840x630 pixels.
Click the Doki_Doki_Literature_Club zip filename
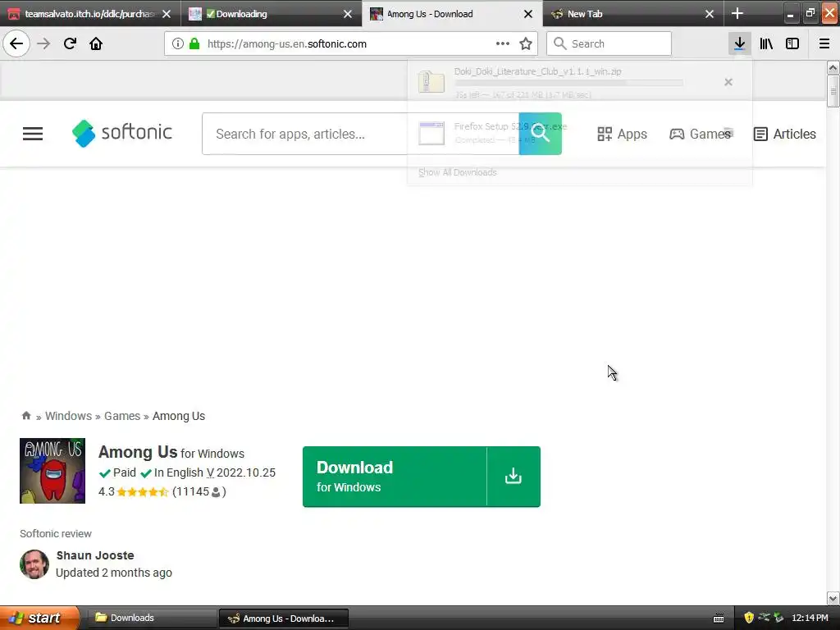pyautogui.click(x=537, y=71)
